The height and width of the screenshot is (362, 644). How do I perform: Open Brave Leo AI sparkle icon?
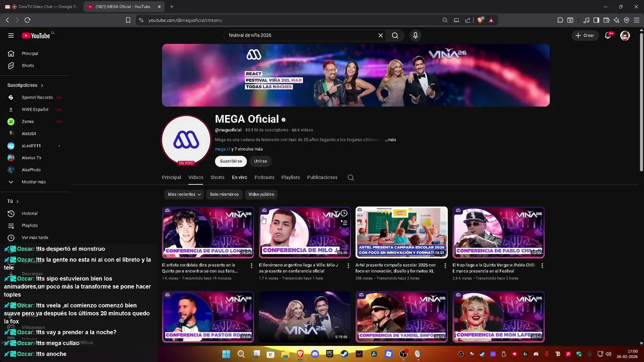[616, 20]
